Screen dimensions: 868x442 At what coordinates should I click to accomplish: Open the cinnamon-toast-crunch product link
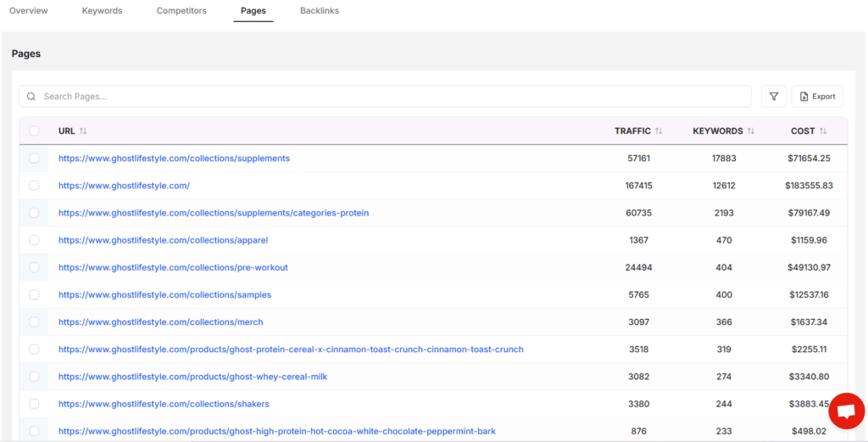click(x=291, y=350)
